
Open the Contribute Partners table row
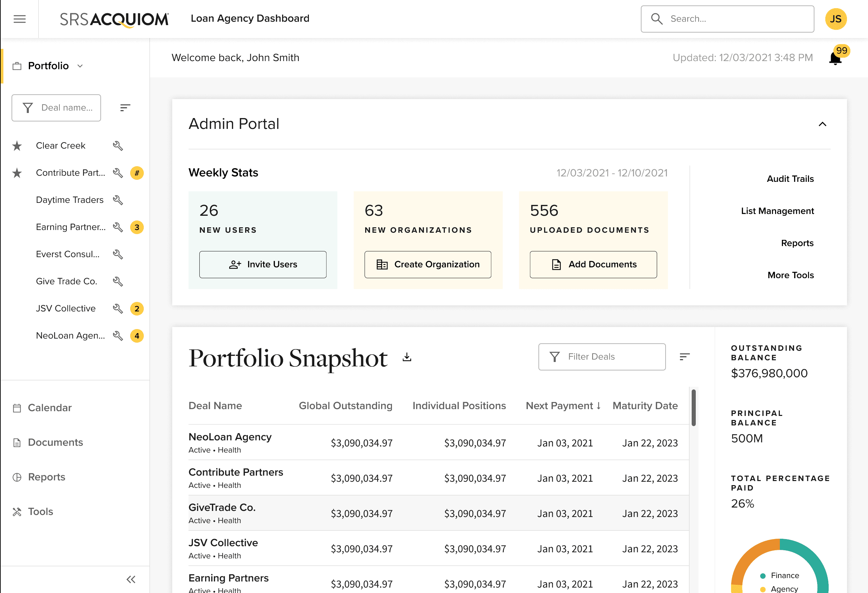point(439,478)
